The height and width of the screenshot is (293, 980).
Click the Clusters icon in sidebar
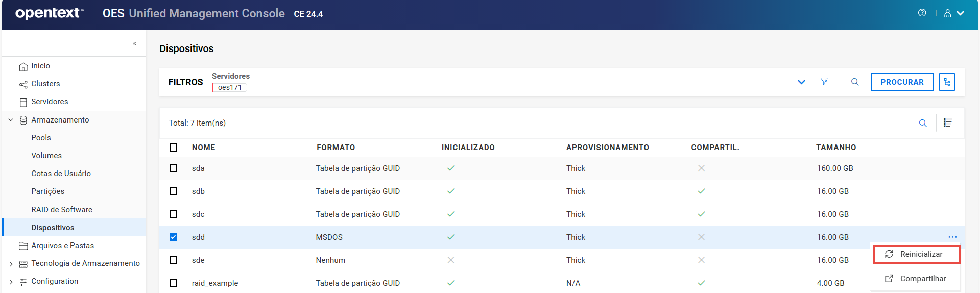(x=23, y=84)
